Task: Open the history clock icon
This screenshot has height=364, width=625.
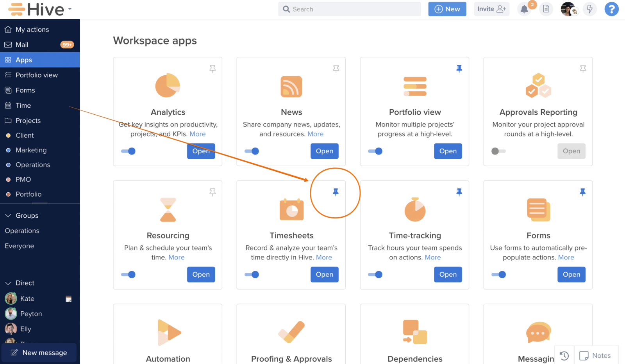Action: click(564, 355)
